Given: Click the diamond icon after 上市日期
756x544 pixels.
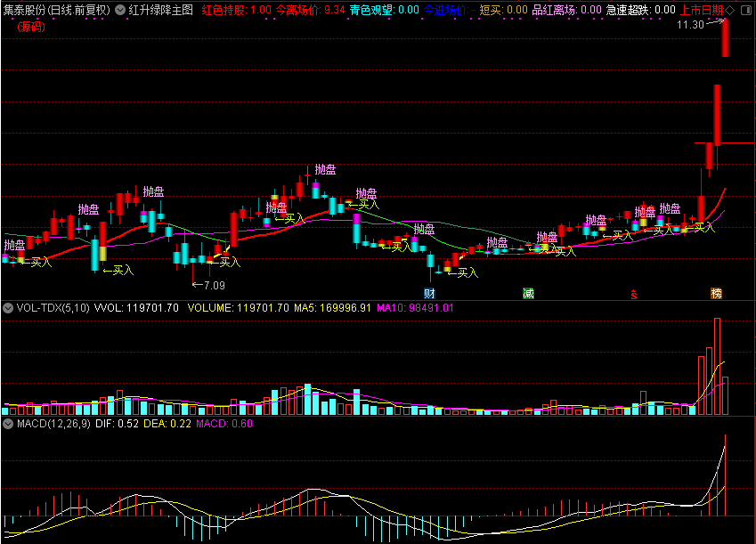Looking at the screenshot, I should point(730,10).
